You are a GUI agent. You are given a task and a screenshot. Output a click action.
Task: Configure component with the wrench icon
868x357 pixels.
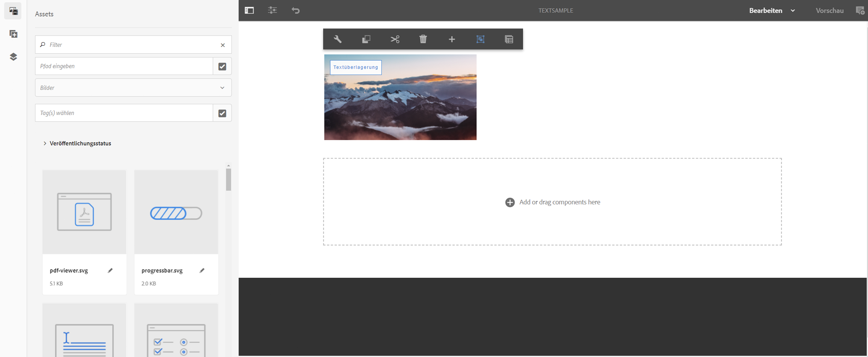click(338, 39)
